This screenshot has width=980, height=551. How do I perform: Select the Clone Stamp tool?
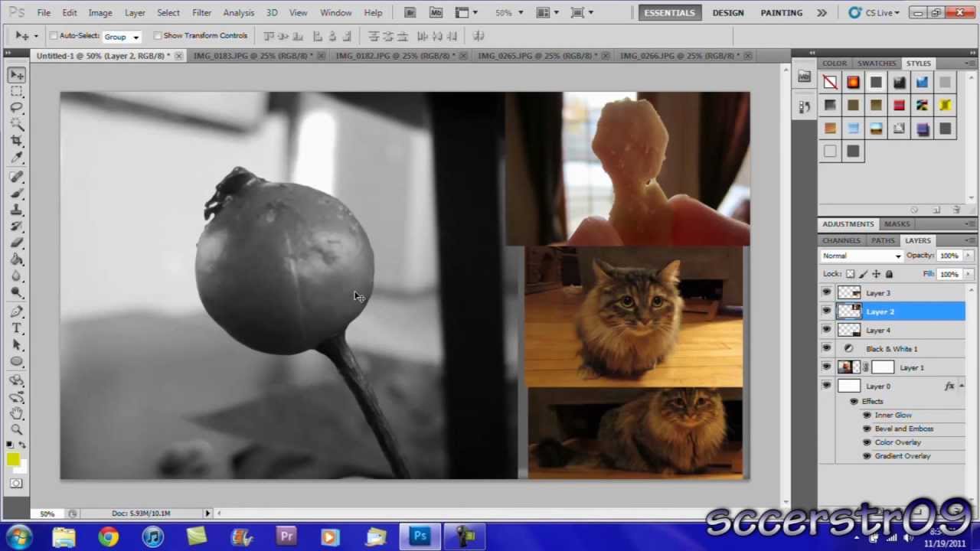tap(17, 210)
